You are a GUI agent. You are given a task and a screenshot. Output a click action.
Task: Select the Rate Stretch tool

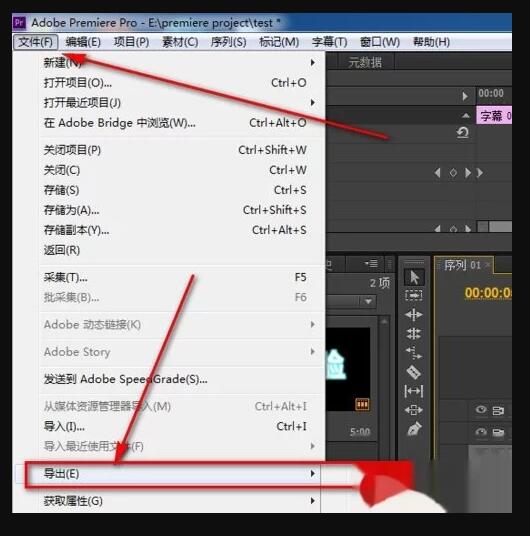click(414, 353)
